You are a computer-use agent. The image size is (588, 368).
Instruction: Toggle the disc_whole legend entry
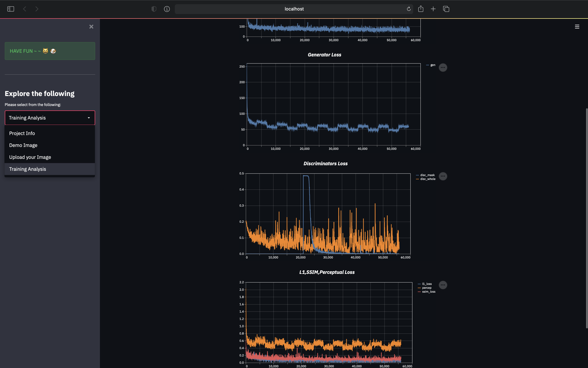click(x=426, y=179)
